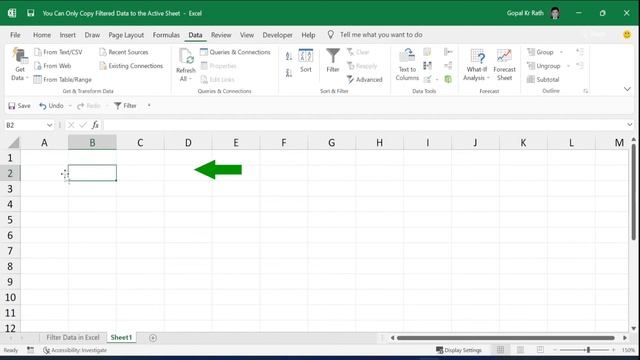Select row 5 header
This screenshot has width=640, height=360.
(10, 220)
